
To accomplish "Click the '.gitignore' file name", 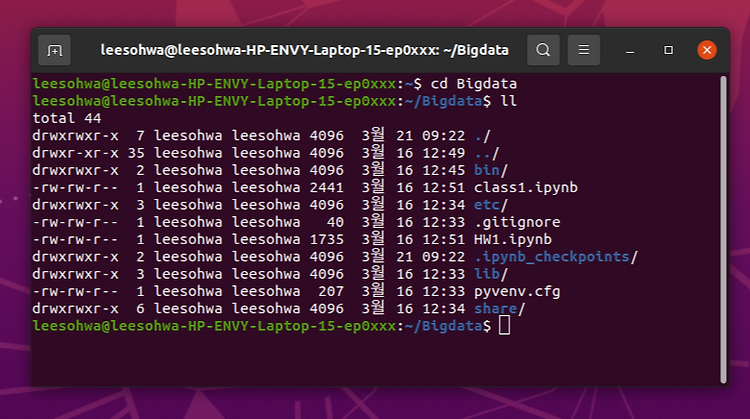I will pyautogui.click(x=517, y=222).
